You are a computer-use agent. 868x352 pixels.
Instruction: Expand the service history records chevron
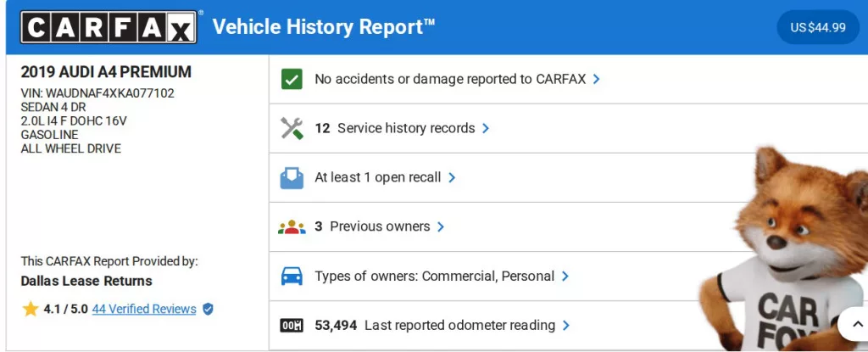[x=486, y=128]
